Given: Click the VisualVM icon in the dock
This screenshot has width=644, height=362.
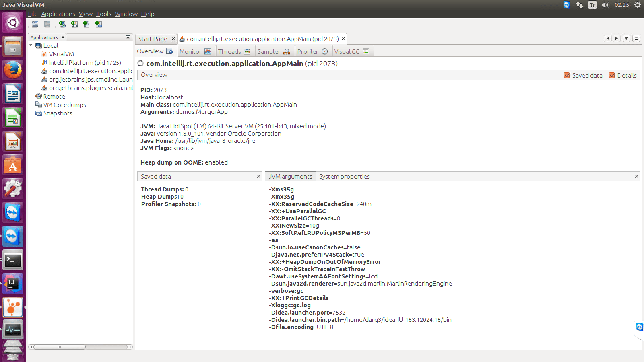Looking at the screenshot, I should point(13,307).
